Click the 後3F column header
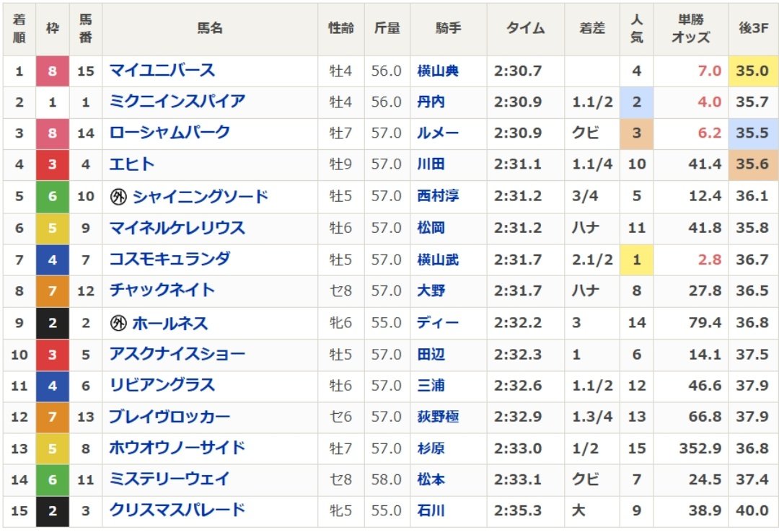This screenshot has width=779, height=532. point(753,29)
